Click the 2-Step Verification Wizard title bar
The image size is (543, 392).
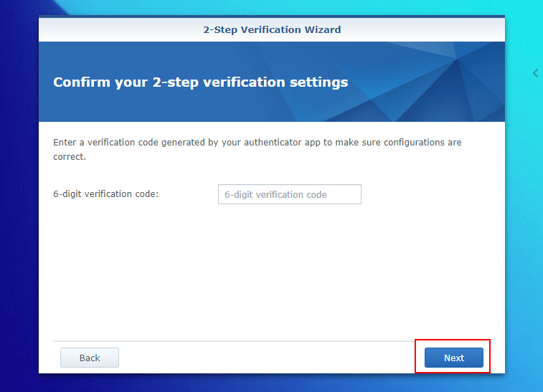point(272,30)
